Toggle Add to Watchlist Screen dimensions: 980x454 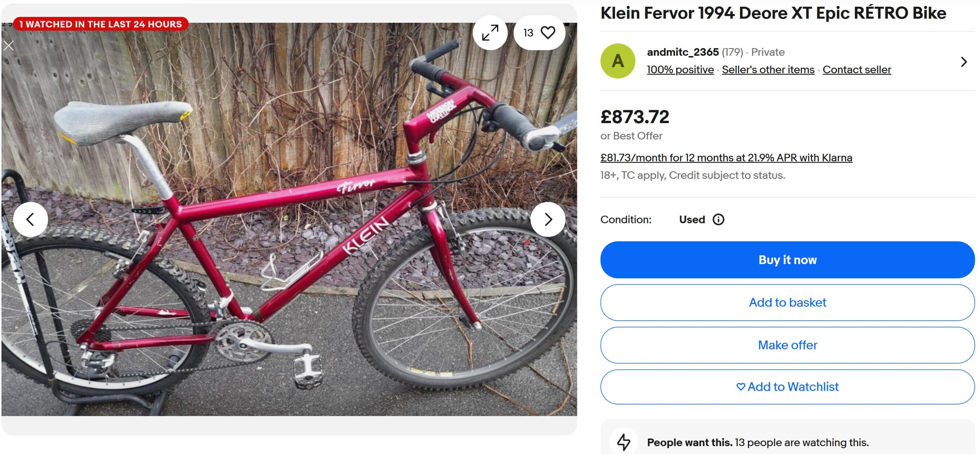787,387
